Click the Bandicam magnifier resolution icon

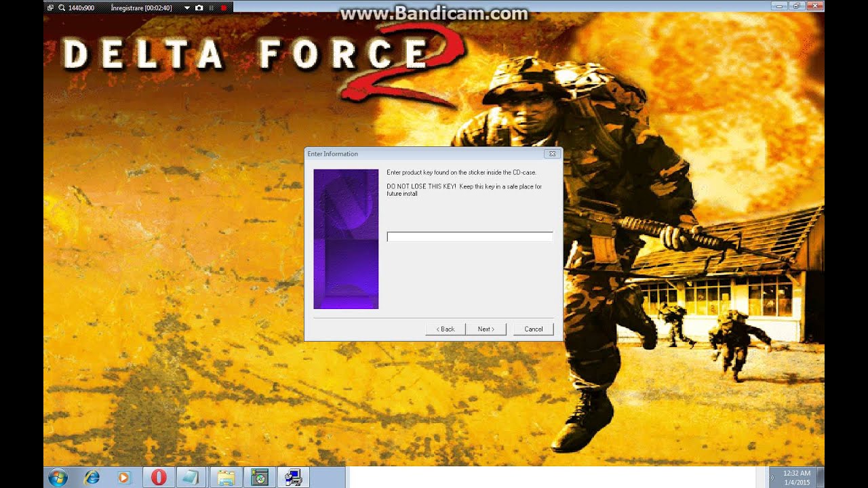pos(62,7)
